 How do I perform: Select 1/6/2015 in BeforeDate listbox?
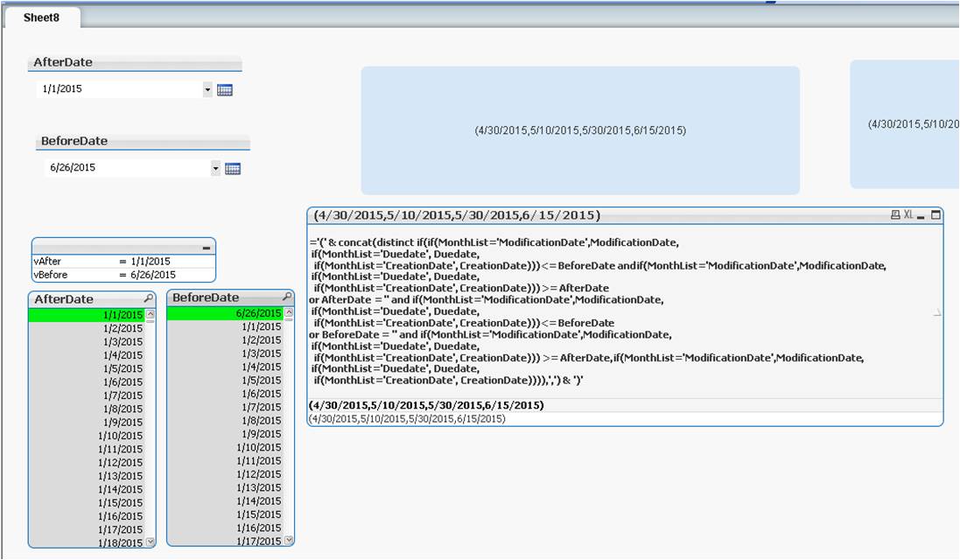point(225,394)
